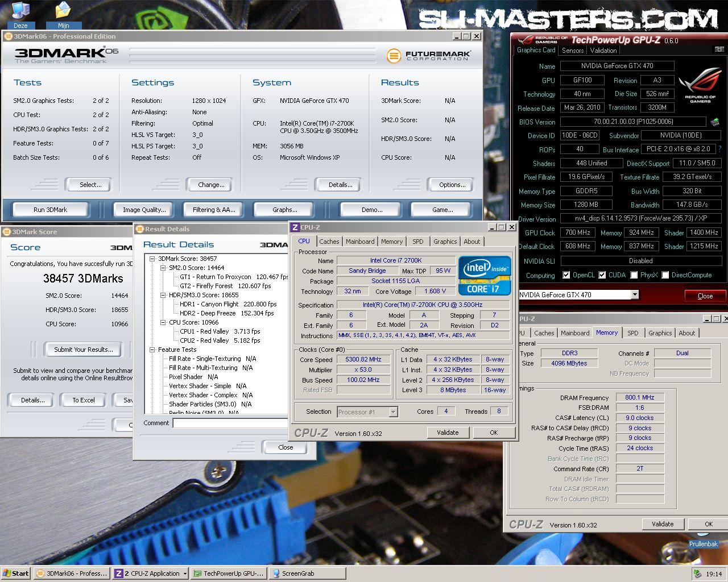Click the Run 3DMark button
The width and height of the screenshot is (728, 582).
50,210
